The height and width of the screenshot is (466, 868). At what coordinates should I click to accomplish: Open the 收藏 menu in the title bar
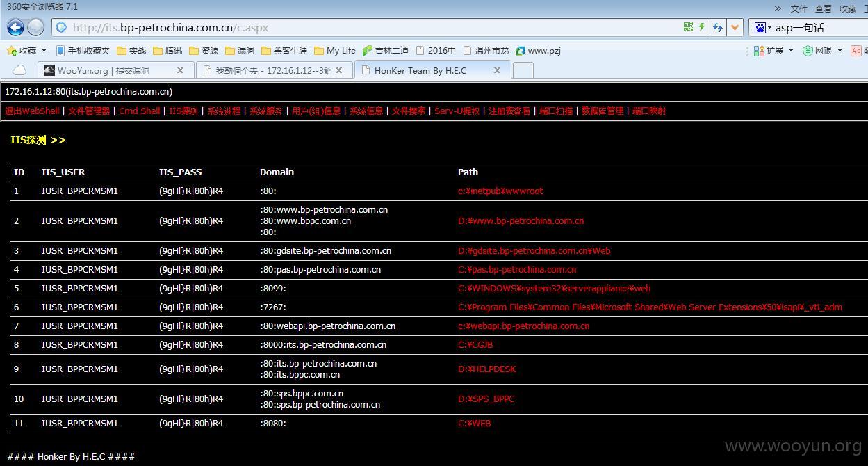click(848, 8)
